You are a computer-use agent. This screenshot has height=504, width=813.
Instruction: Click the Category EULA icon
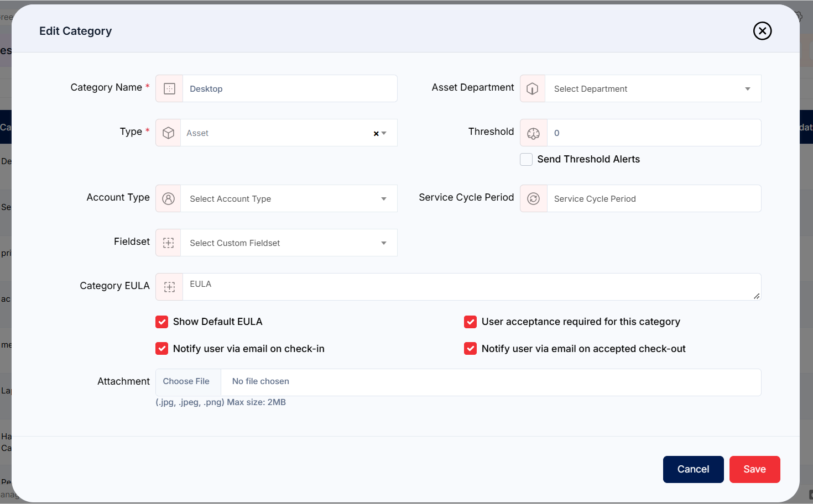pyautogui.click(x=169, y=287)
